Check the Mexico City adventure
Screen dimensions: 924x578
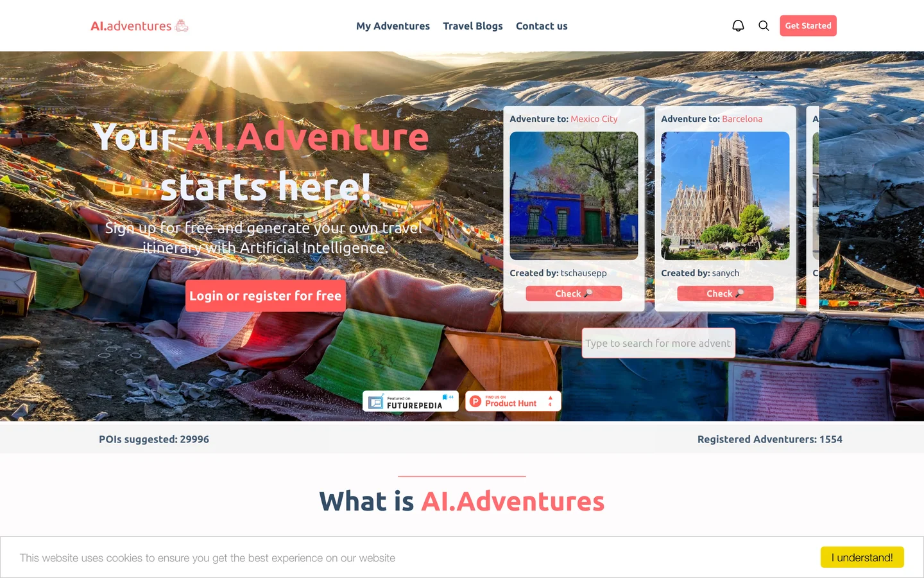pyautogui.click(x=574, y=293)
